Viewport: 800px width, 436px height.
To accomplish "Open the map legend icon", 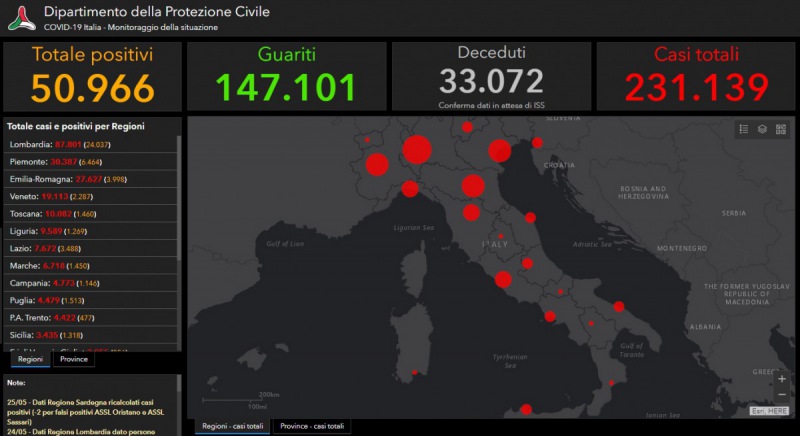I will 743,129.
